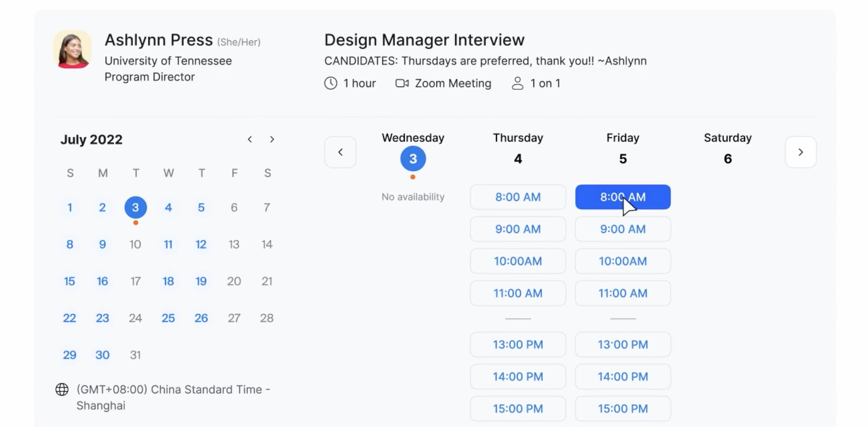The width and height of the screenshot is (868, 427).
Task: Select 11:00 AM on Thursday
Action: (x=518, y=293)
